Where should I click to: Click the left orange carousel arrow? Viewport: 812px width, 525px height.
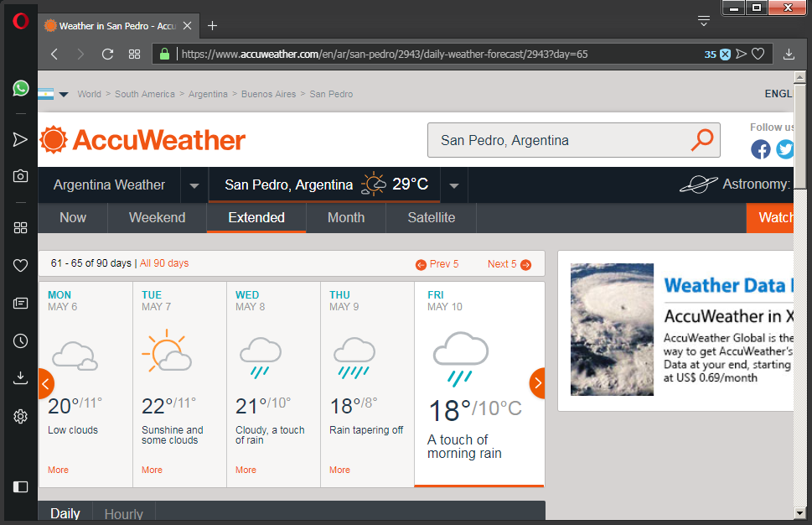45,383
